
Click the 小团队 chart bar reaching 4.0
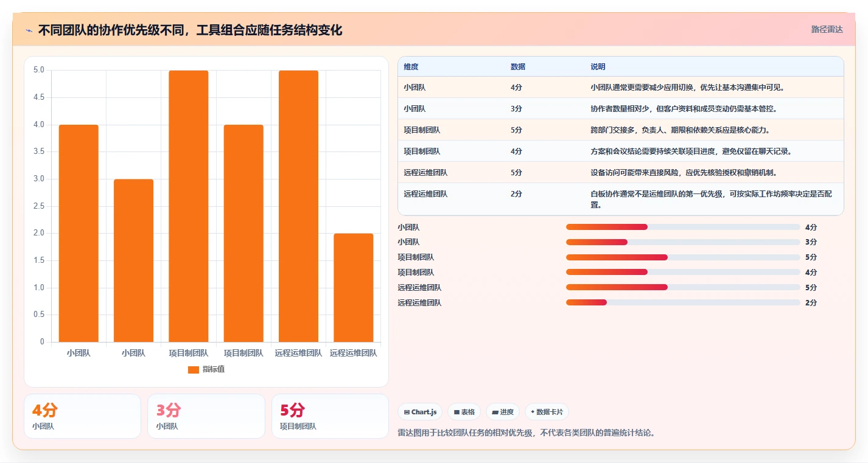(x=79, y=233)
